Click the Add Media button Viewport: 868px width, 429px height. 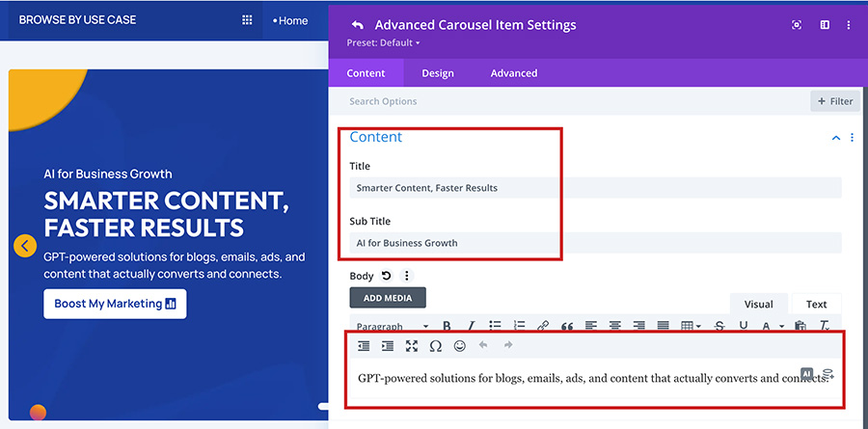[x=388, y=298]
